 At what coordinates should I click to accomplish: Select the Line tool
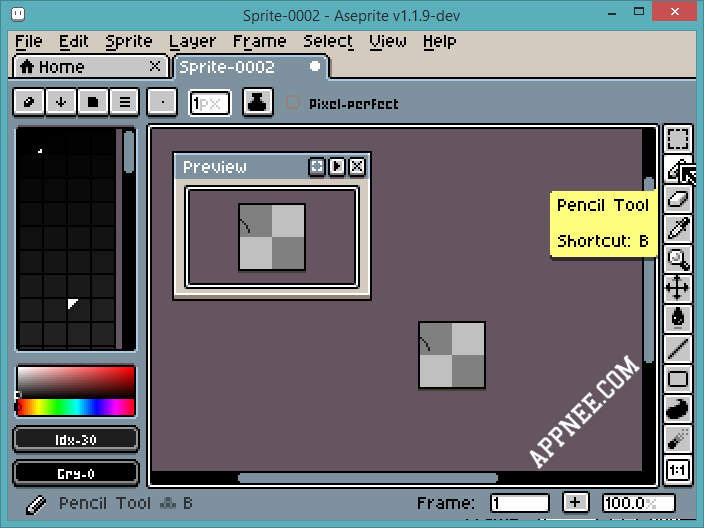pyautogui.click(x=678, y=348)
